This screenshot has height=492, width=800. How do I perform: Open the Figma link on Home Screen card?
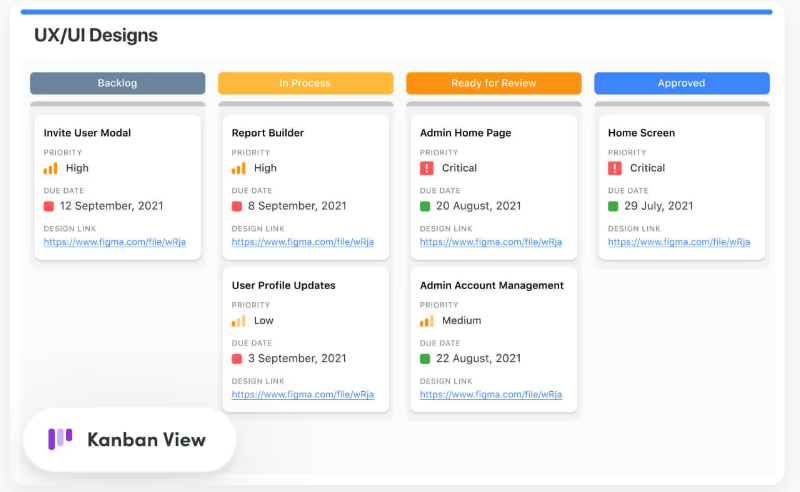(x=679, y=242)
